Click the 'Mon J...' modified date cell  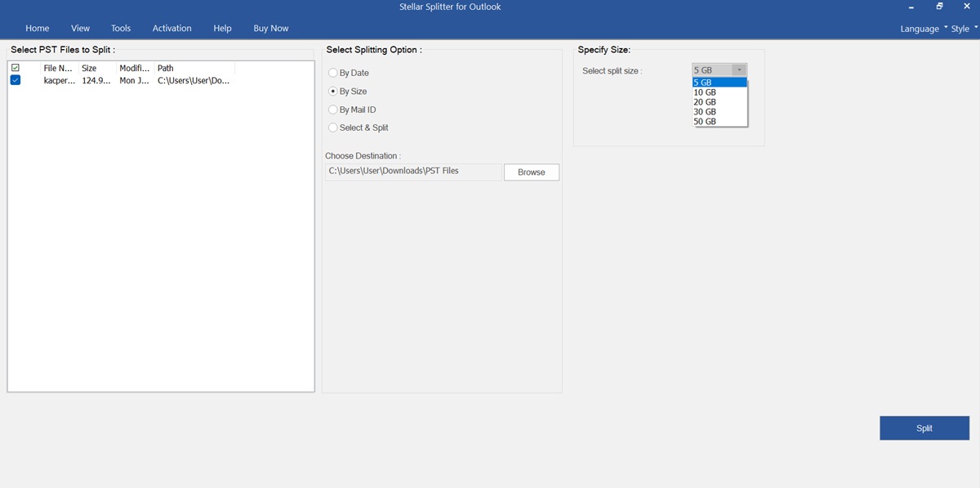pos(136,81)
